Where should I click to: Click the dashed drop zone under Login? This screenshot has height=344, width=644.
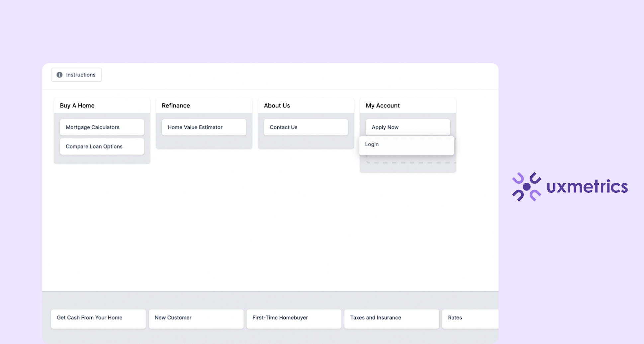click(x=410, y=162)
